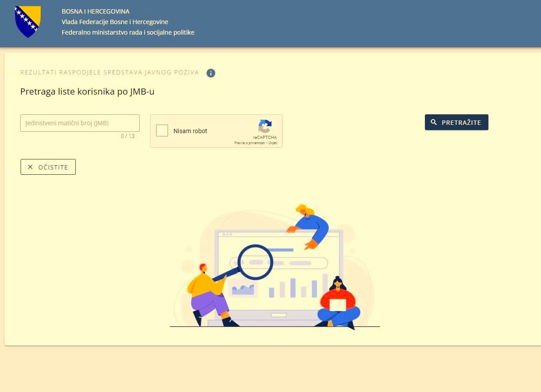Viewport: 541px width, 392px height.
Task: Check the Nisam robot checkbox
Action: pyautogui.click(x=162, y=131)
